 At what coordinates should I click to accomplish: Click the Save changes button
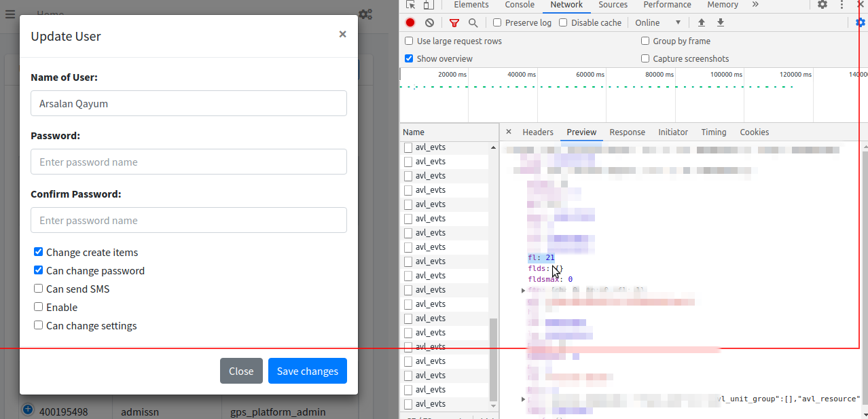[x=308, y=371]
